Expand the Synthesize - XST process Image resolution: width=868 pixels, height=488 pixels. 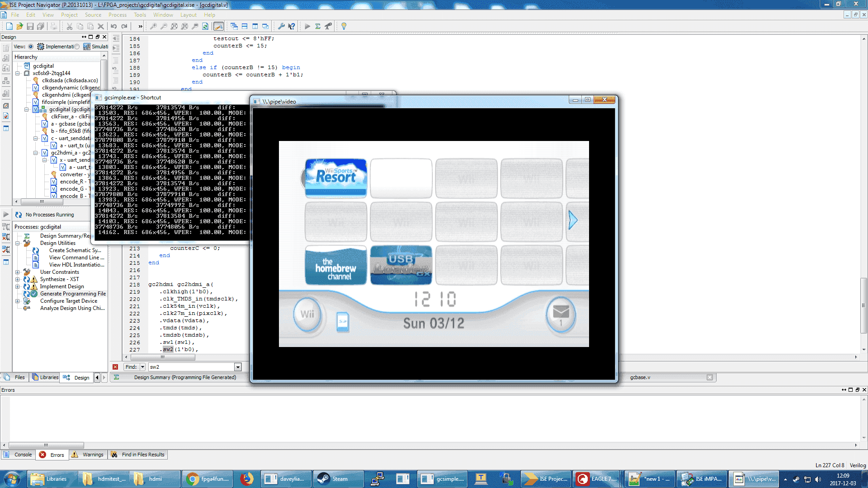(x=18, y=279)
